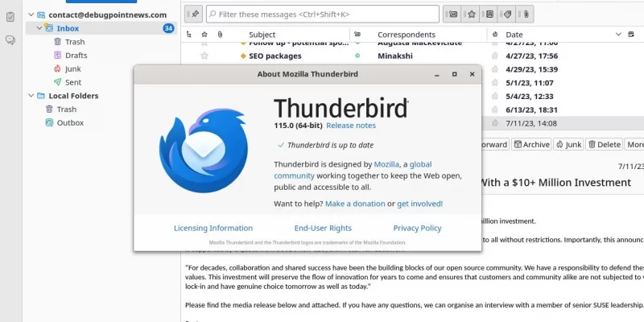Image resolution: width=644 pixels, height=322 pixels.
Task: Open the Inbox folder
Action: (68, 28)
